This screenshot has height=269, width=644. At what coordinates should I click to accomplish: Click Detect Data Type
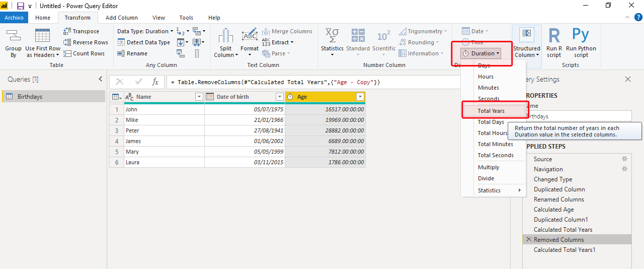[144, 42]
